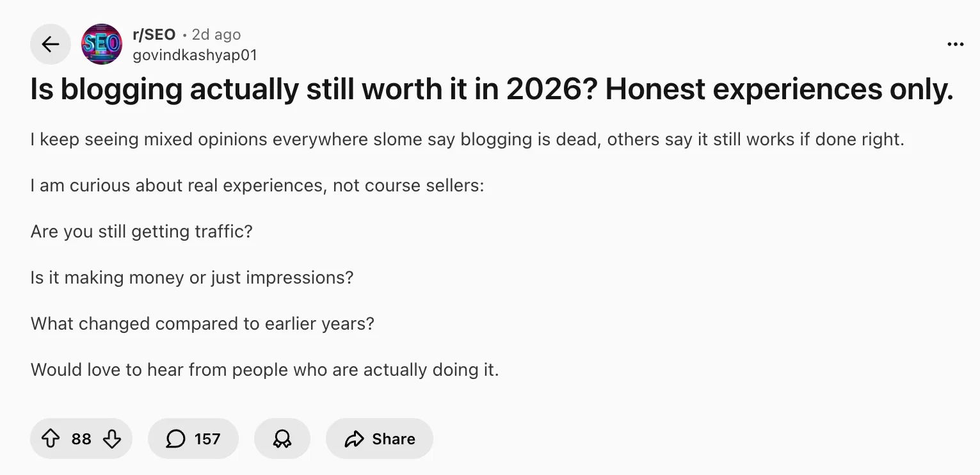Upvote the blogging post
Viewport: 980px width, 475px height.
click(50, 439)
